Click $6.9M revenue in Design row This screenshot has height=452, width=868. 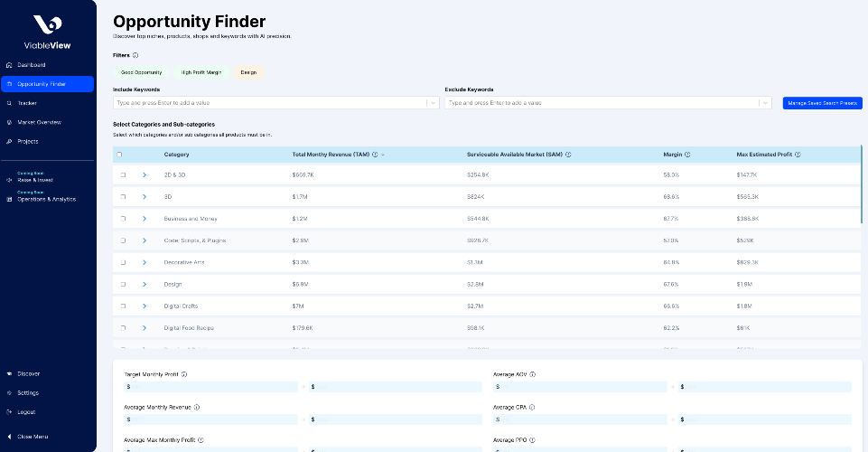[300, 284]
